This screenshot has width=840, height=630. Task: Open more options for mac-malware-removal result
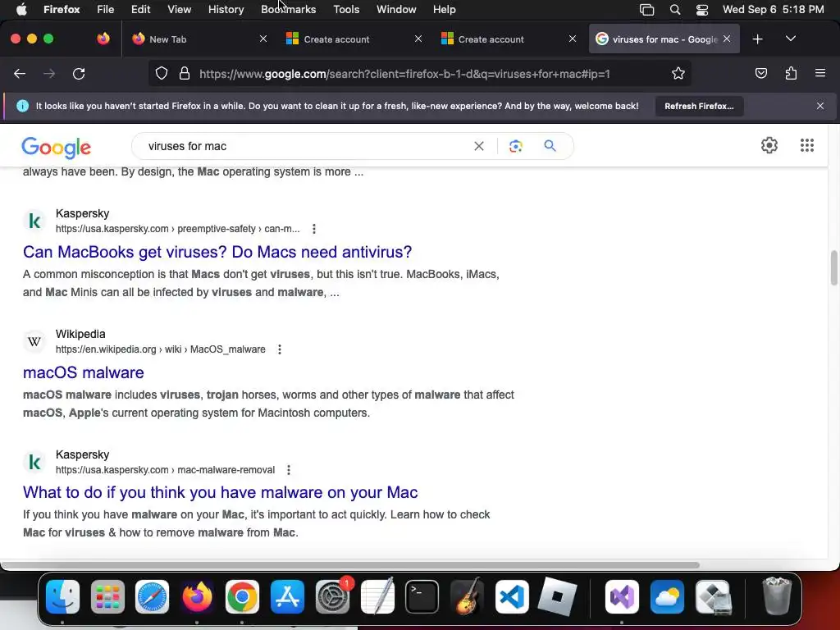[x=289, y=470]
